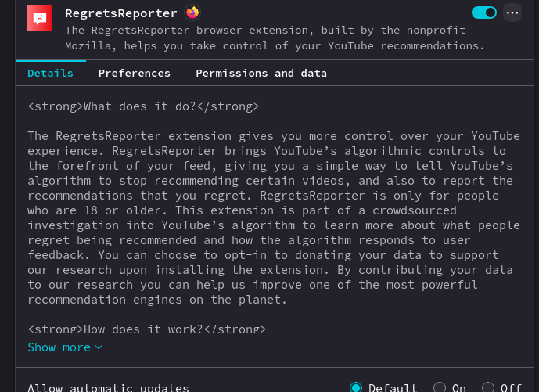Click the 'Default' radio label text
The width and height of the screenshot is (539, 392).
pyautogui.click(x=393, y=387)
